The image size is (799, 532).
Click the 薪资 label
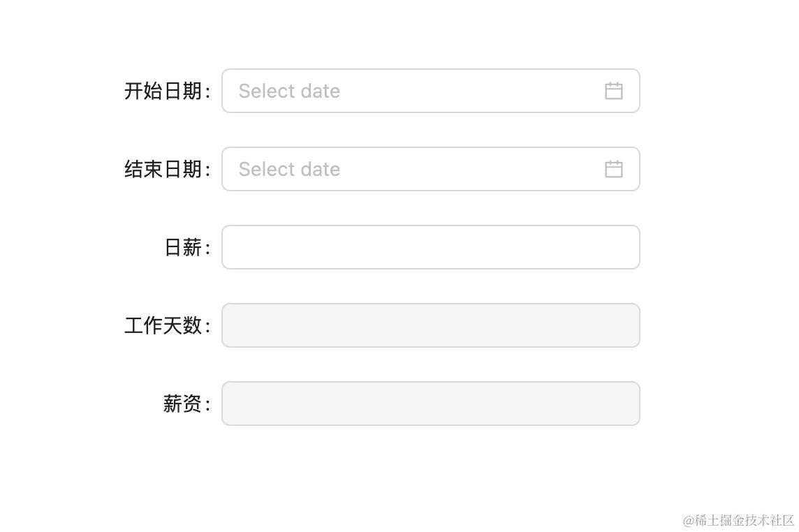pos(183,404)
